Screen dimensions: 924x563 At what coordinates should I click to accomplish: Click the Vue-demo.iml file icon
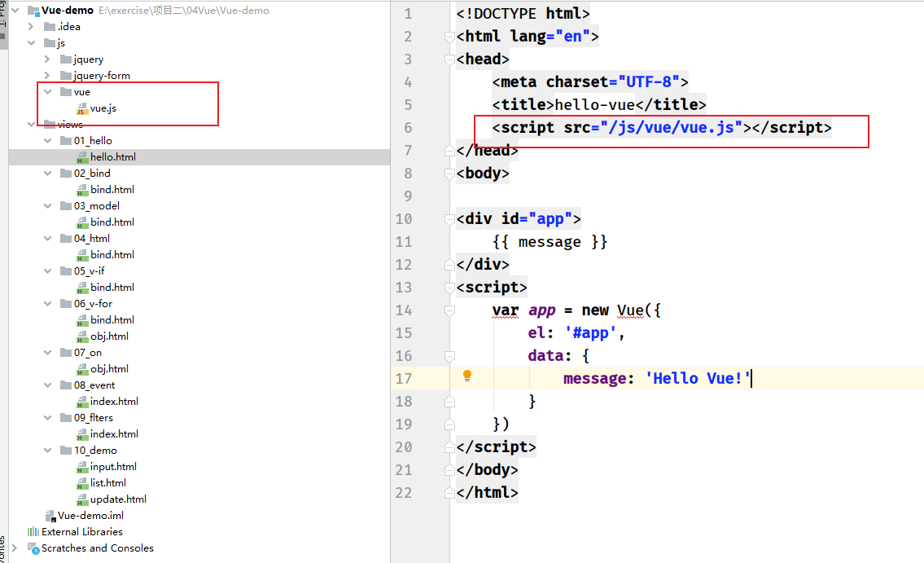pyautogui.click(x=50, y=516)
